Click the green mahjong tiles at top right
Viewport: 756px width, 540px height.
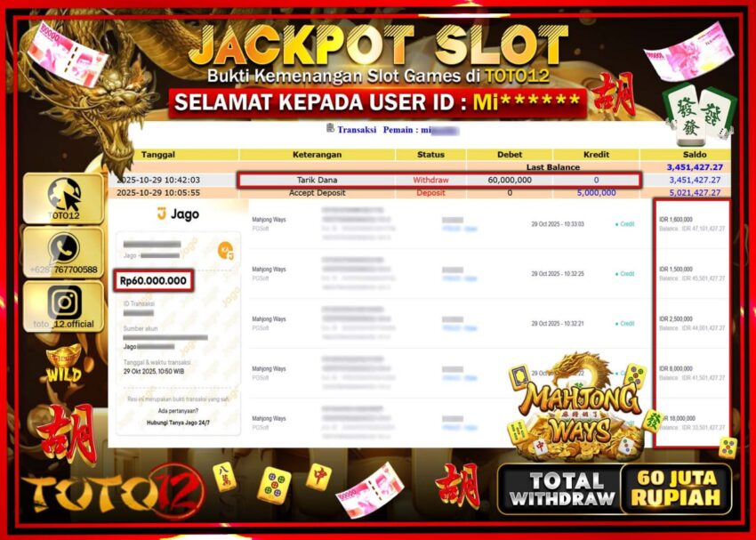(699, 116)
